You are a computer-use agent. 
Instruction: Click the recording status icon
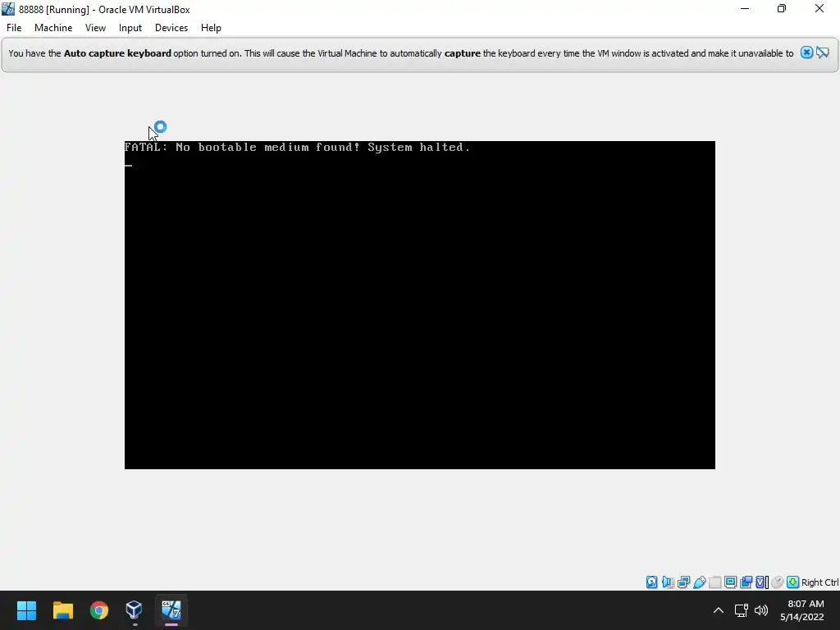coord(746,582)
